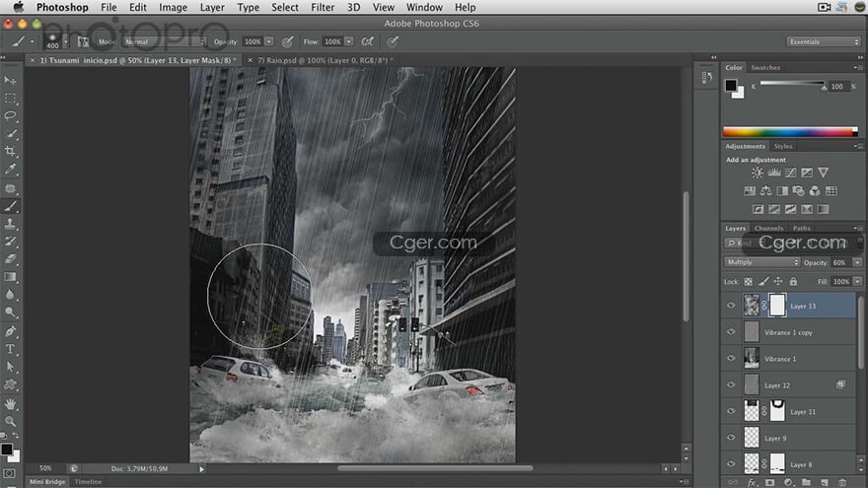Toggle the Brush panel button in options bar
The image size is (868, 488).
[x=84, y=41]
